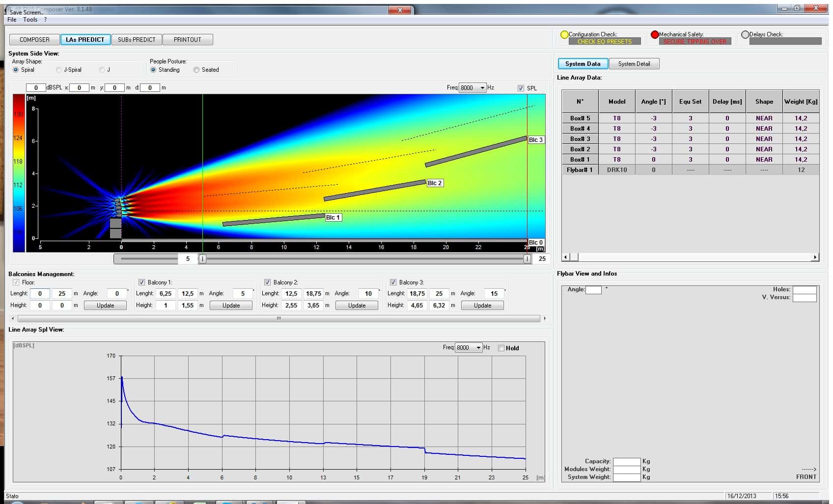Open the Freq dropdown above side view
The width and height of the screenshot is (833, 504).
[482, 88]
